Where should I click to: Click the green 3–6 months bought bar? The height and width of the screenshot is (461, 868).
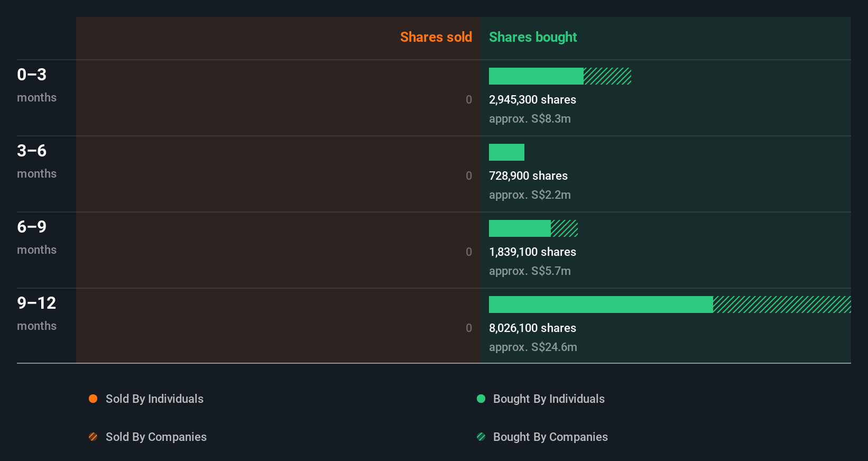[x=506, y=152]
